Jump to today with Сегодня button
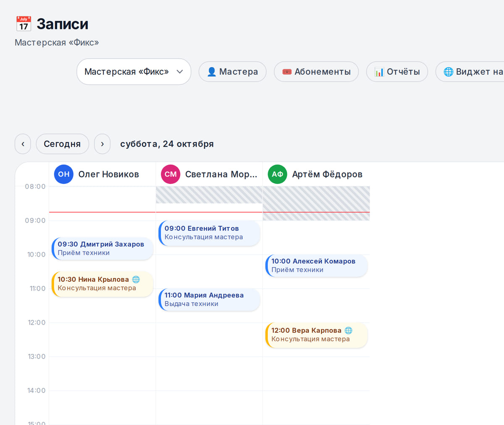The image size is (504, 425). pyautogui.click(x=62, y=144)
